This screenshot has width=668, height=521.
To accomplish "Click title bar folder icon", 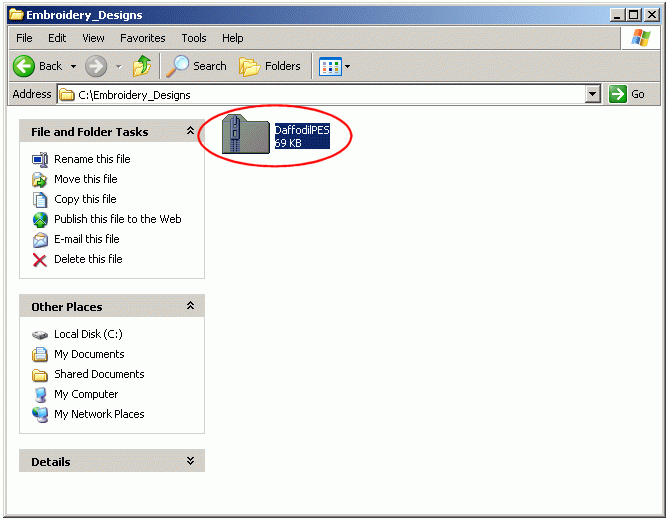I will [x=16, y=14].
